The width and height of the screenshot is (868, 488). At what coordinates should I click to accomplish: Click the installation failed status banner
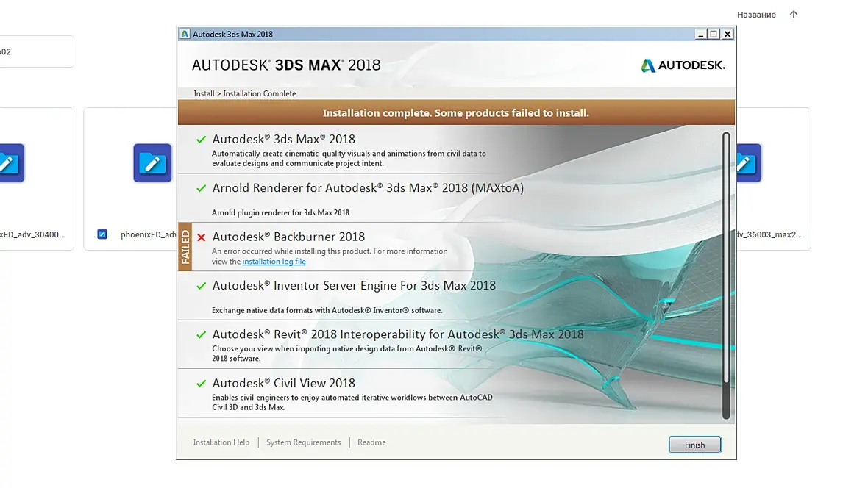pyautogui.click(x=456, y=113)
